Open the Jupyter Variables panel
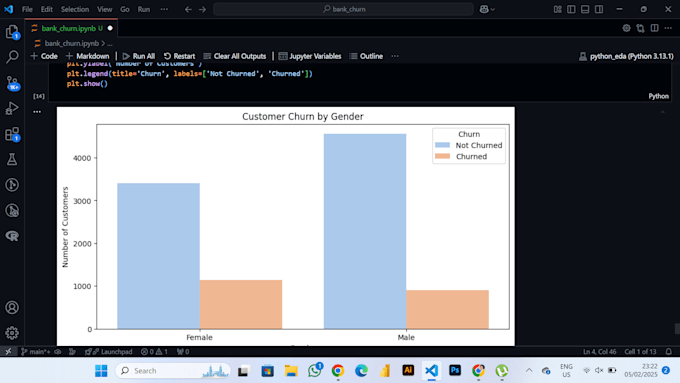Screen dimensions: 680x383 (x=310, y=56)
